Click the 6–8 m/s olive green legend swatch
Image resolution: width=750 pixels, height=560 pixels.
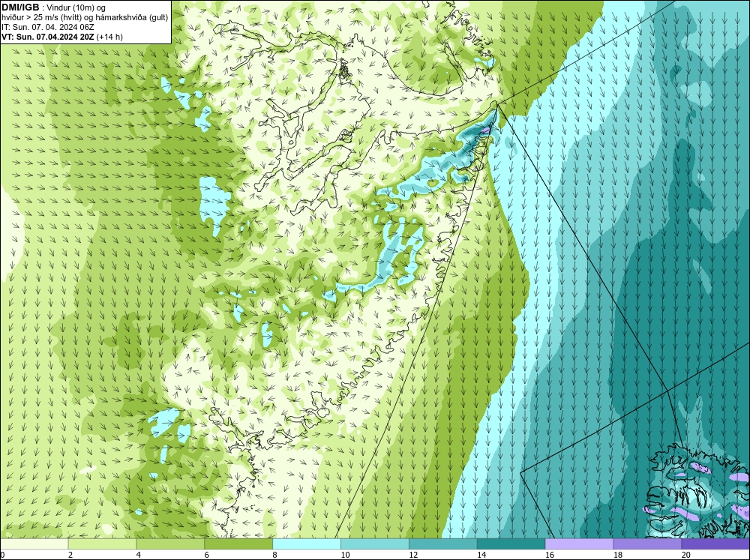[x=238, y=544]
